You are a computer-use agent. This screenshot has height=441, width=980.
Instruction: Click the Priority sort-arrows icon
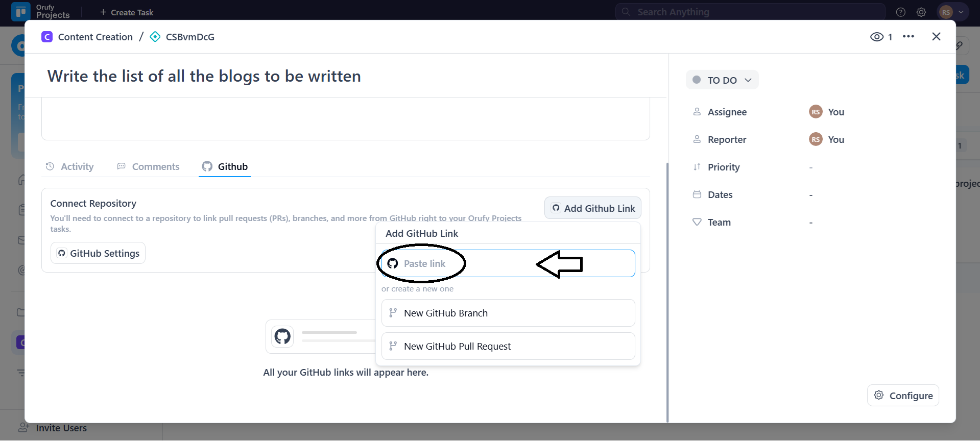(697, 167)
